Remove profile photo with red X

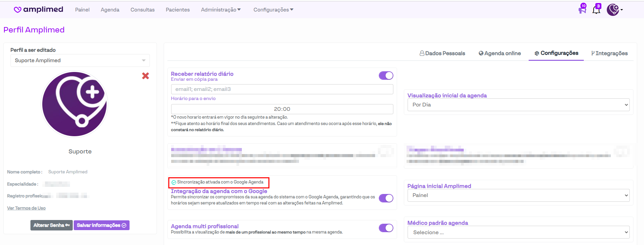(x=145, y=76)
